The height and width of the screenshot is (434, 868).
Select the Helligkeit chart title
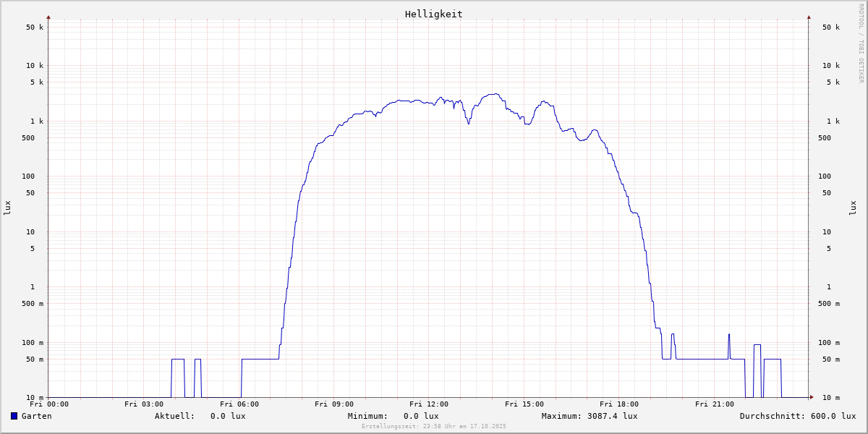coord(433,14)
